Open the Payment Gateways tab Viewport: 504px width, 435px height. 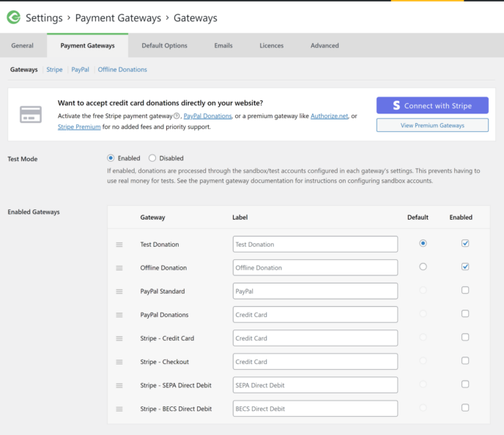(x=87, y=45)
